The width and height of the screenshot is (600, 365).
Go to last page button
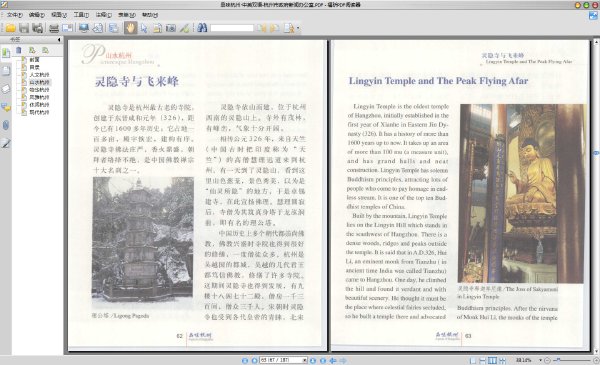point(323,360)
